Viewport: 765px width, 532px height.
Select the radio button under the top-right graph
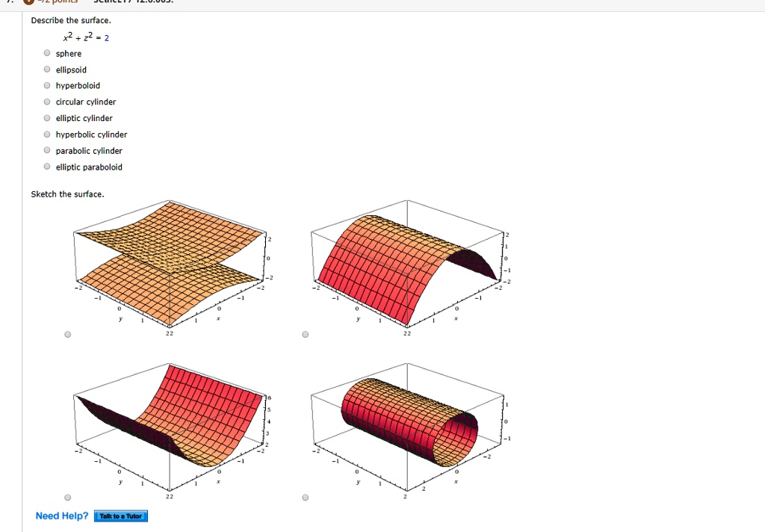(305, 334)
